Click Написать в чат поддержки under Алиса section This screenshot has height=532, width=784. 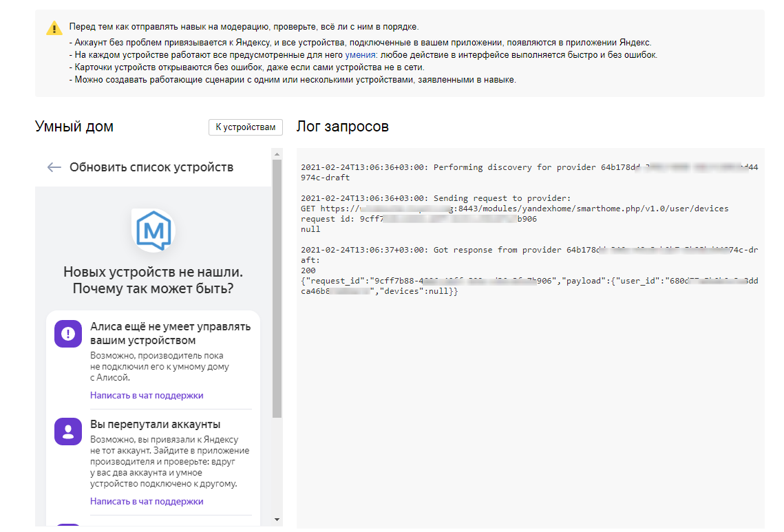(x=147, y=396)
